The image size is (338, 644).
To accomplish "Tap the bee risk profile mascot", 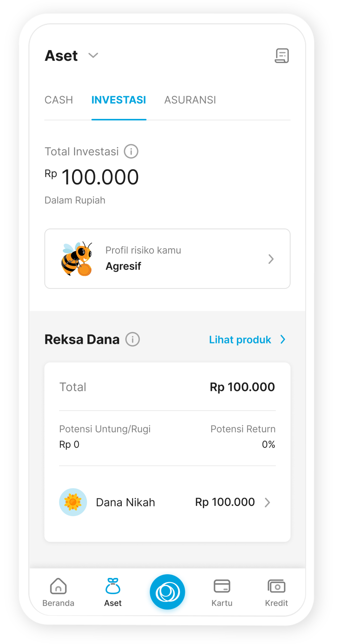I will pyautogui.click(x=77, y=259).
